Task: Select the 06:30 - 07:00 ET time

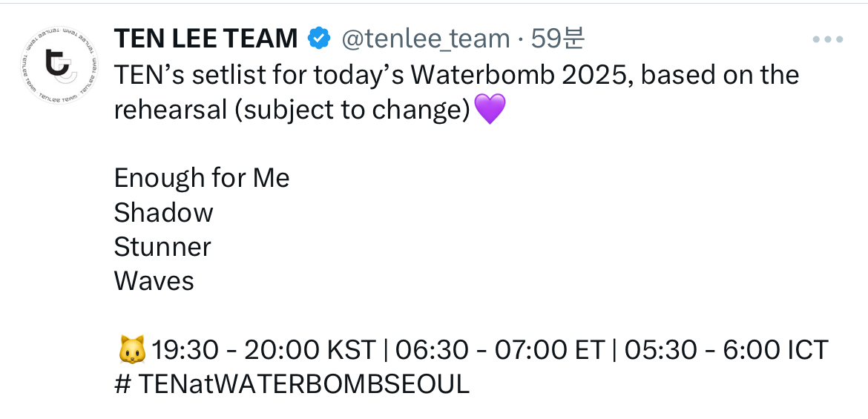Action: [x=500, y=349]
